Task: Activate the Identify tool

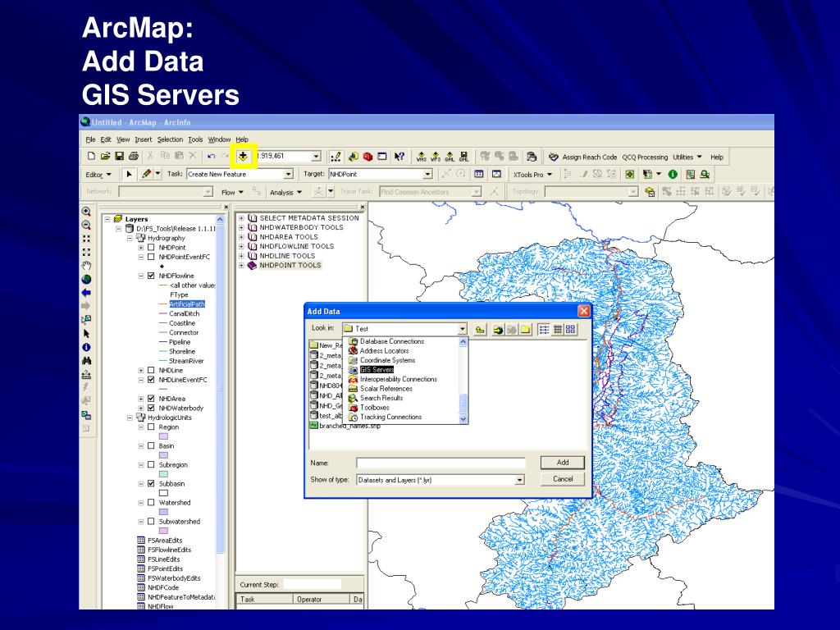Action: coord(86,347)
